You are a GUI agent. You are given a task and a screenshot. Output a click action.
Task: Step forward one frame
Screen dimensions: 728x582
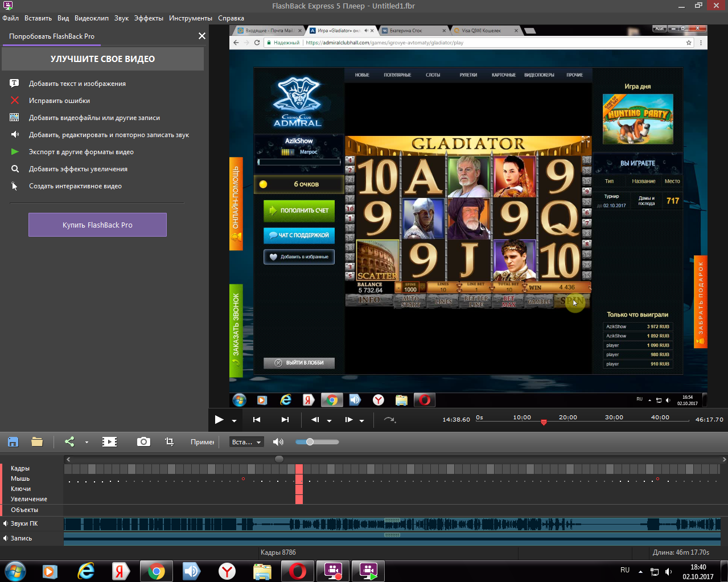click(349, 420)
